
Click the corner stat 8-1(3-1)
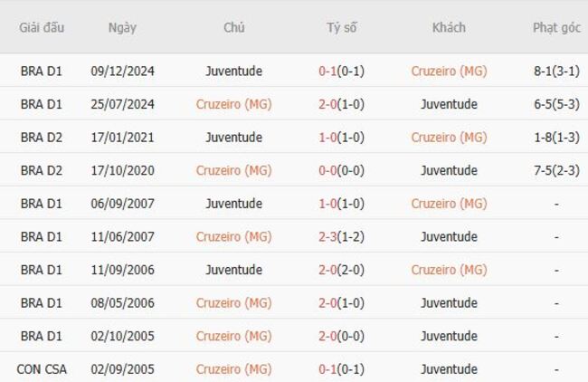point(556,71)
